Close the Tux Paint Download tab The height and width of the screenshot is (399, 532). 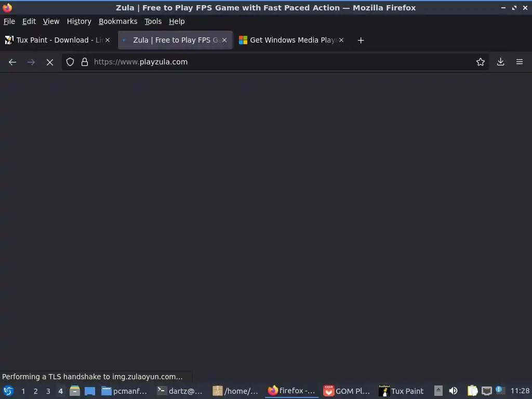tap(108, 40)
